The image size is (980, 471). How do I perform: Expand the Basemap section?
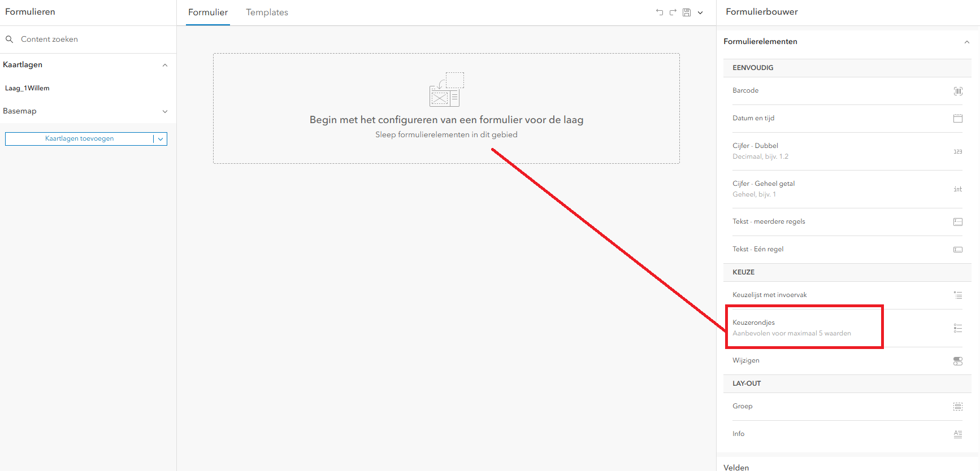pyautogui.click(x=165, y=111)
